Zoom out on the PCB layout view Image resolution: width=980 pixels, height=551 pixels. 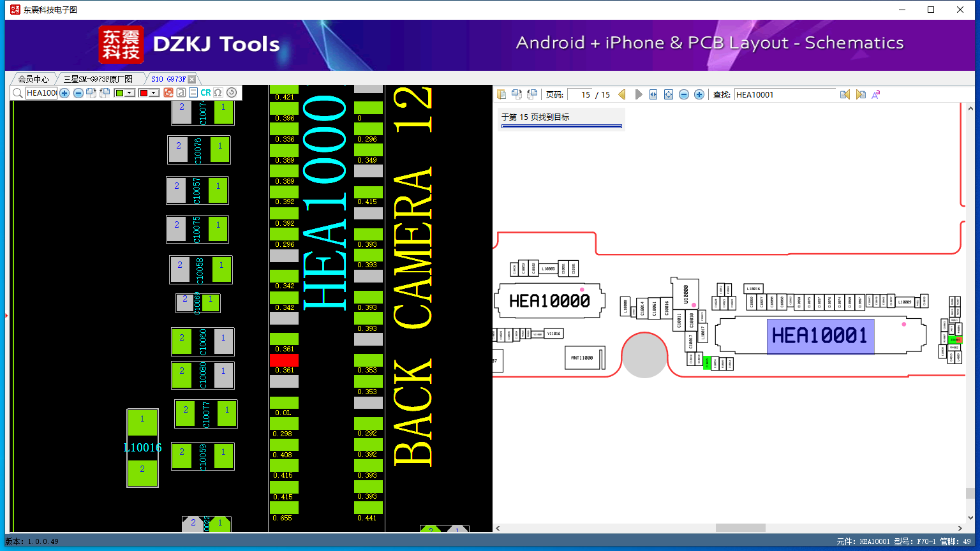[78, 93]
